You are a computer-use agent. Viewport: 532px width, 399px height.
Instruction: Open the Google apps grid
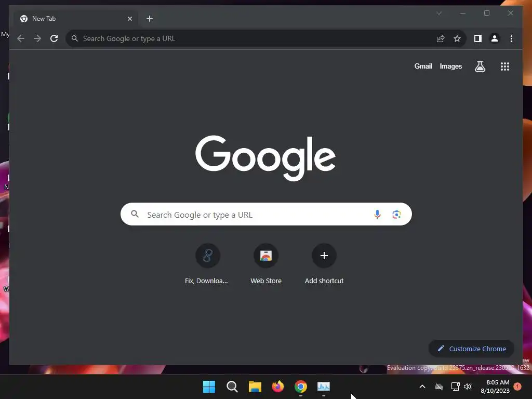tap(505, 66)
